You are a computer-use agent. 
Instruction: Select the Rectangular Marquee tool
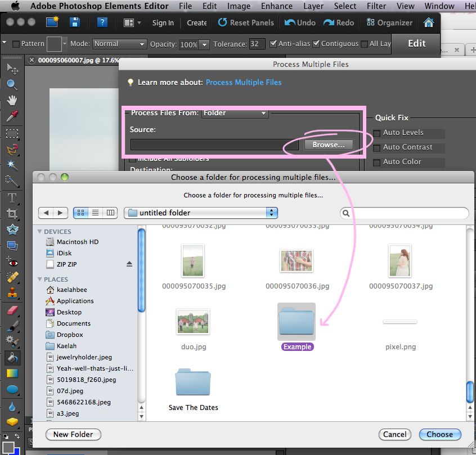[x=12, y=133]
